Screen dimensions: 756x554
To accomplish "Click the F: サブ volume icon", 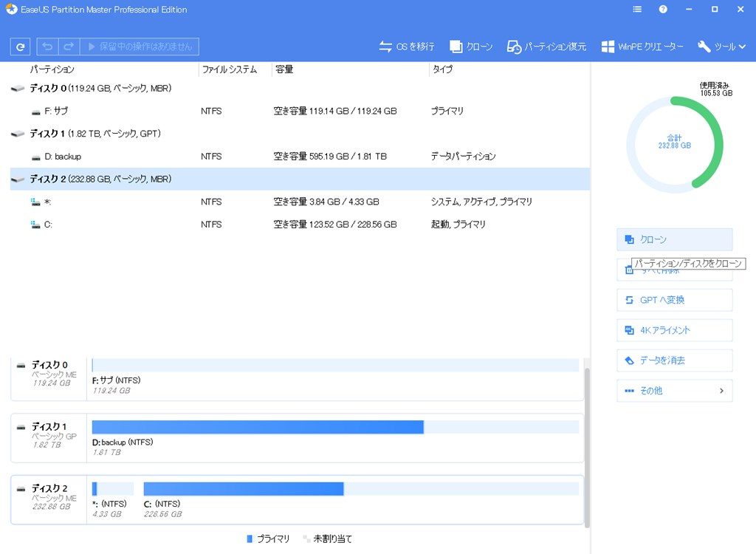I will tap(35, 112).
